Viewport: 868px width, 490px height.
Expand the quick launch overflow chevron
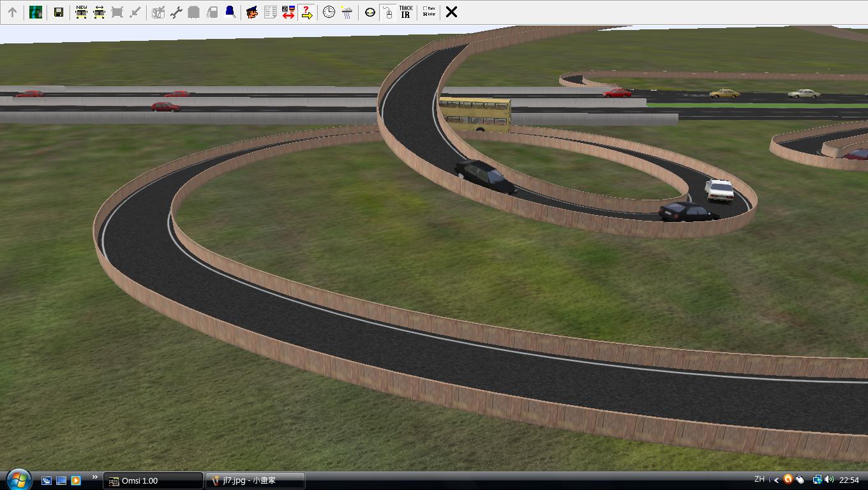(x=94, y=477)
